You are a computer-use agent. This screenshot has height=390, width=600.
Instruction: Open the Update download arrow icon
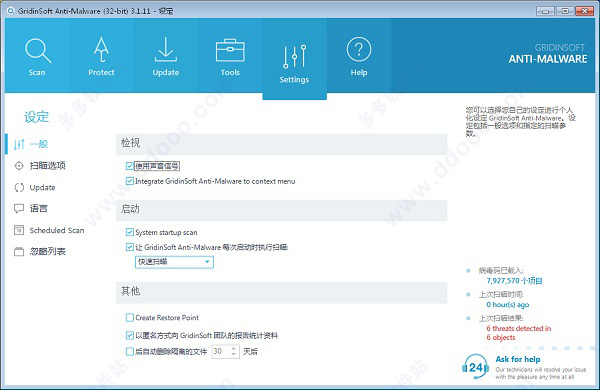[166, 49]
